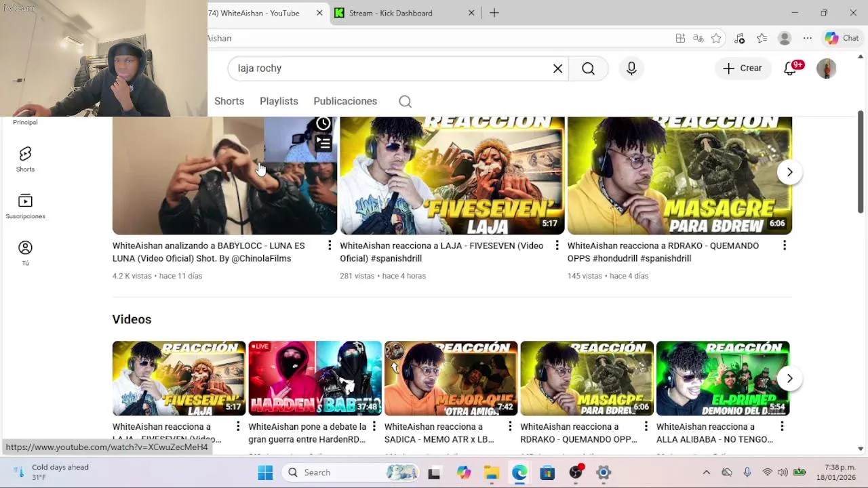The height and width of the screenshot is (488, 868).
Task: Open a new browser tab
Action: (494, 13)
